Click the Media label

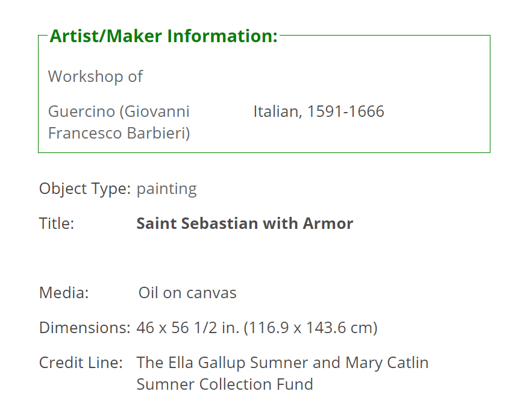pyautogui.click(x=64, y=292)
